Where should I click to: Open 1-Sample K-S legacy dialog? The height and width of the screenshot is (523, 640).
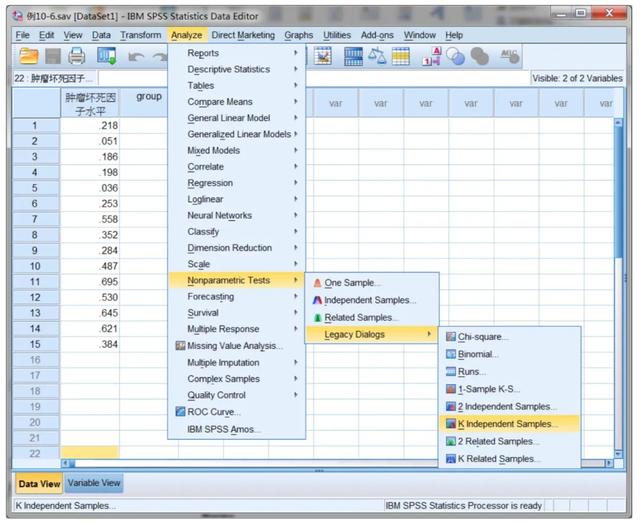coord(509,389)
